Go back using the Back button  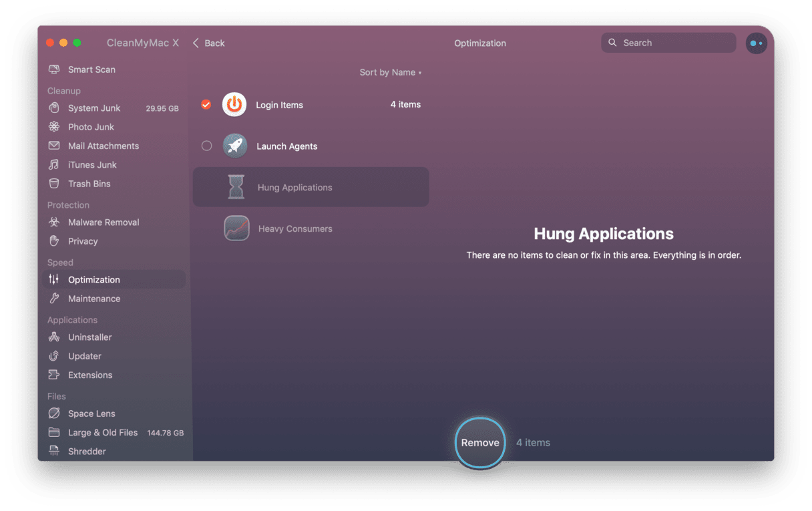(x=208, y=43)
